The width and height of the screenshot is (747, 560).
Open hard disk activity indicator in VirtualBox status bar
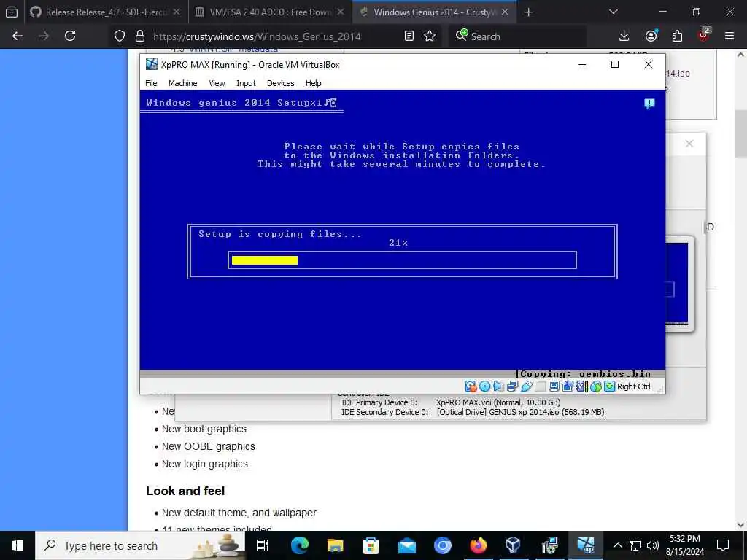(x=471, y=386)
